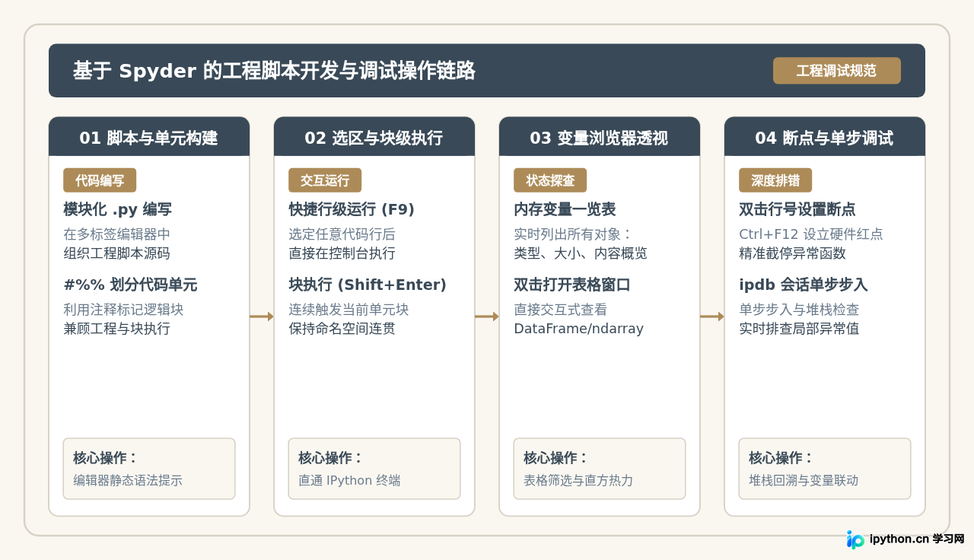Click the line 在多标签编辑器中
This screenshot has height=560, width=974.
(x=117, y=234)
